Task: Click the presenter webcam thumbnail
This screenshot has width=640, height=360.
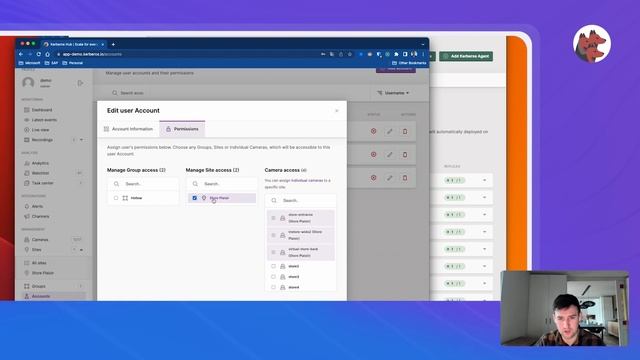Action: tap(565, 308)
